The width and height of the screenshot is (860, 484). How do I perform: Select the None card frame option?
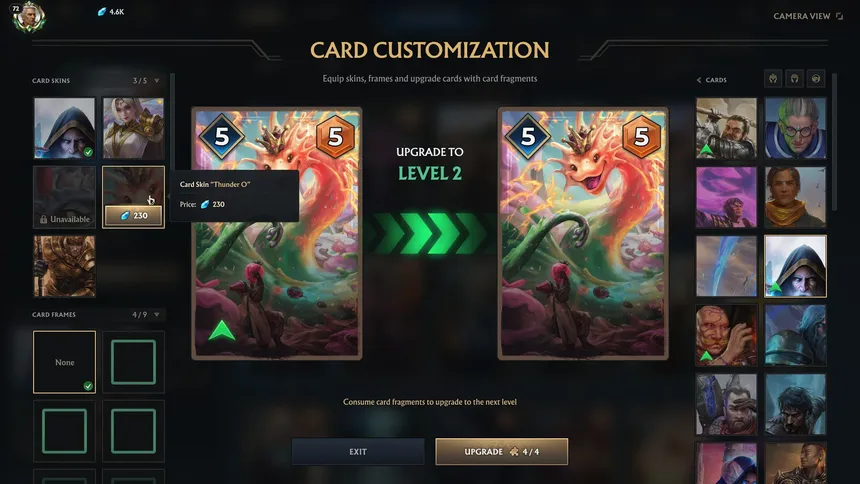pyautogui.click(x=64, y=362)
